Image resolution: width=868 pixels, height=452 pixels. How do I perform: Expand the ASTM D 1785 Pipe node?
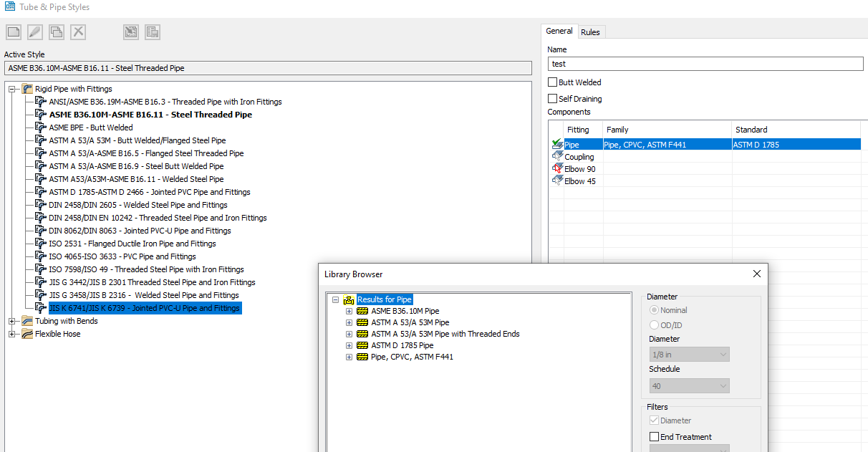(x=349, y=345)
